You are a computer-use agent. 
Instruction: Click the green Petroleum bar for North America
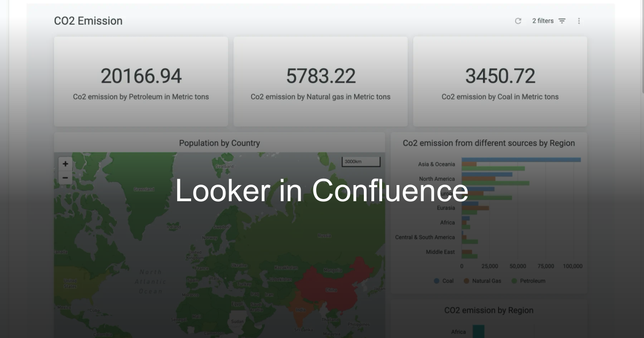(495, 183)
